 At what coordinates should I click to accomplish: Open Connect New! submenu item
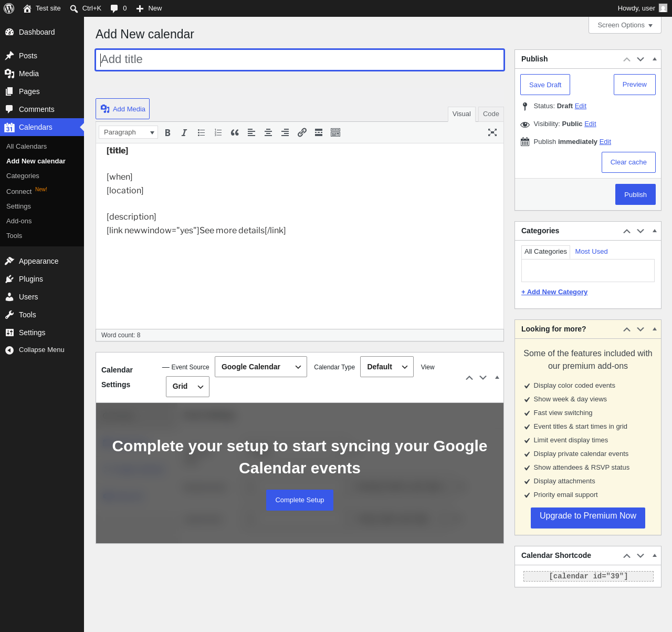27,191
